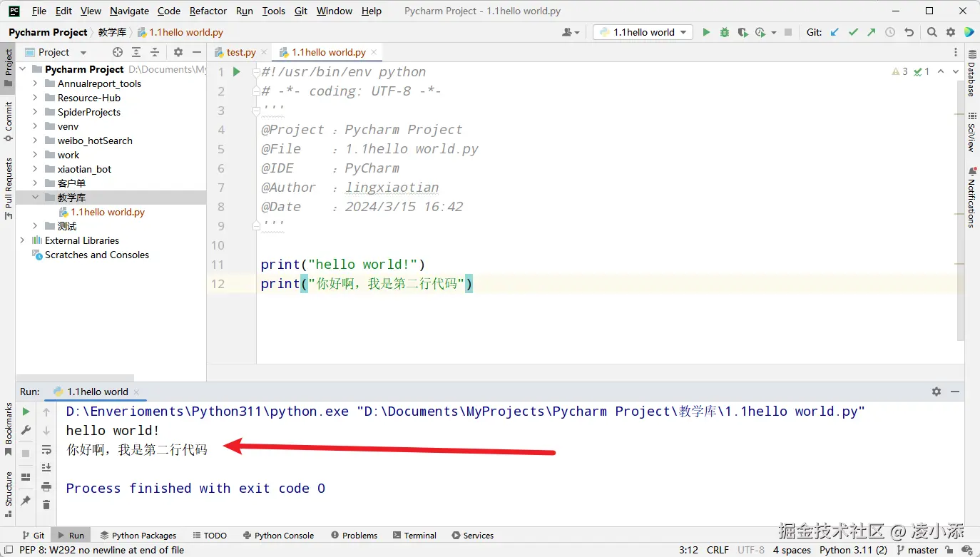The image size is (980, 557).
Task: Open Notifications side panel
Action: coord(971,198)
